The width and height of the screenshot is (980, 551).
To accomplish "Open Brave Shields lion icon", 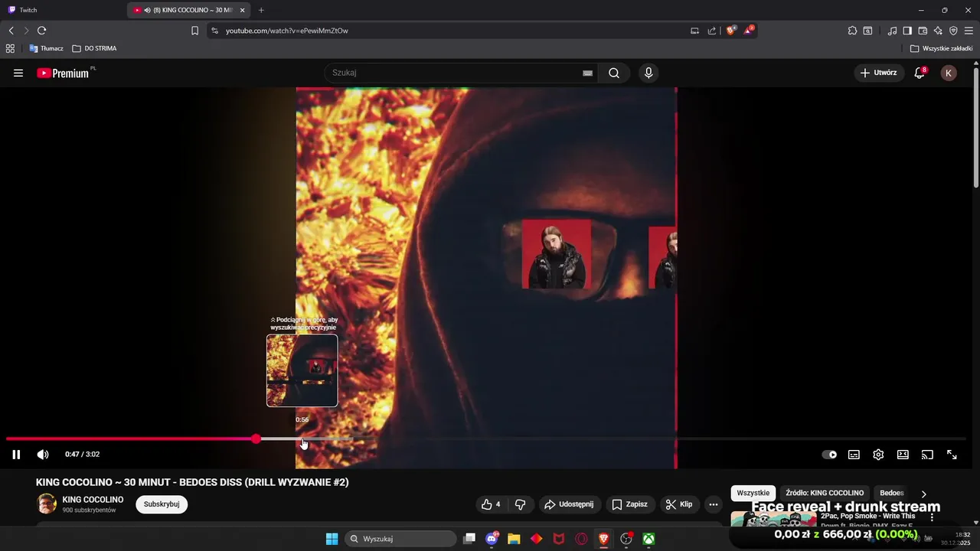I will point(731,31).
